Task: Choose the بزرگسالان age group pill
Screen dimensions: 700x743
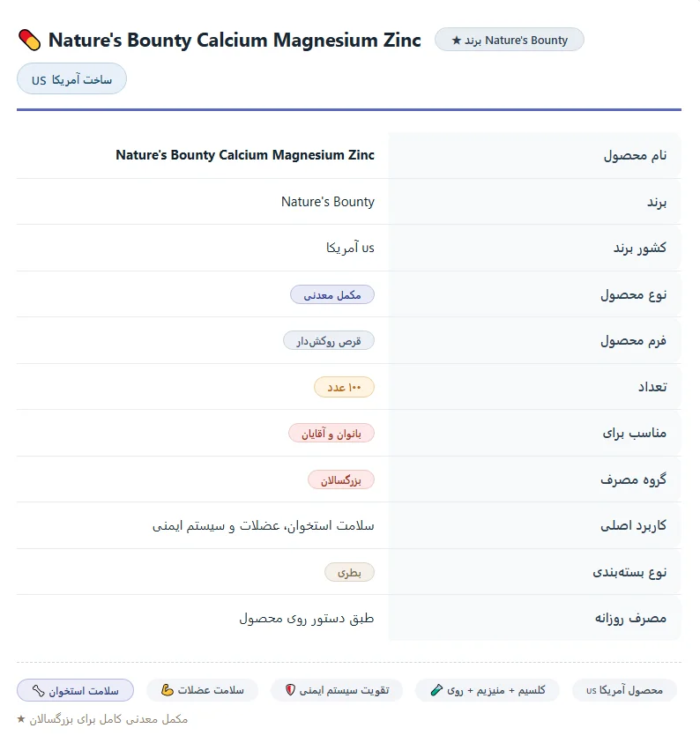Action: 341,479
